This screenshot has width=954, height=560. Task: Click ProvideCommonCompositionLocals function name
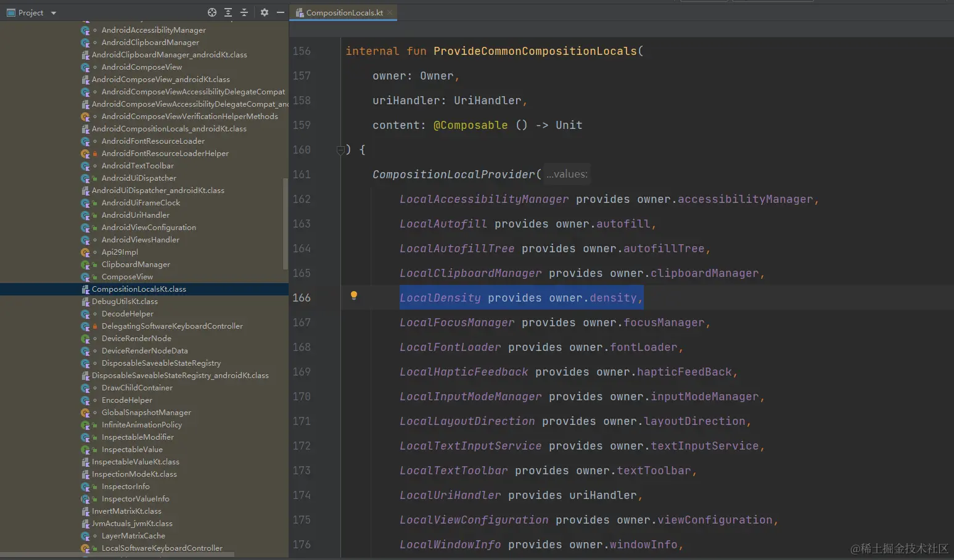pos(535,51)
